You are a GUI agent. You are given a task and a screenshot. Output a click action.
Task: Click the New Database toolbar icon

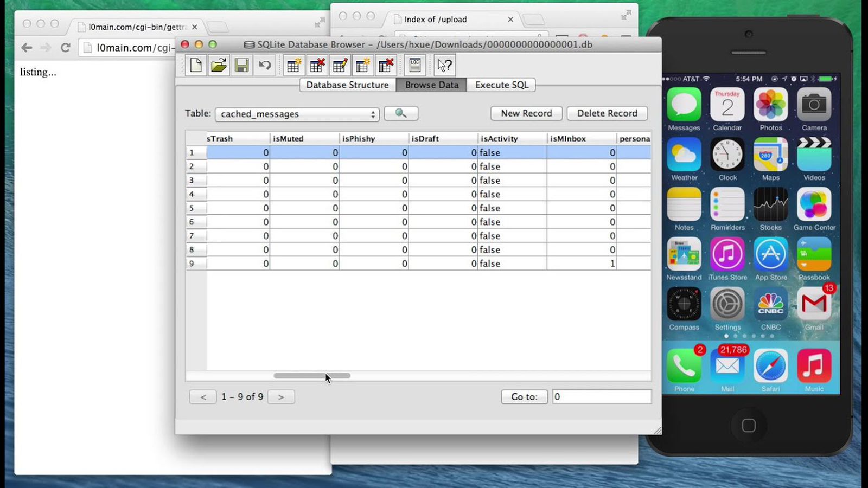(x=196, y=66)
